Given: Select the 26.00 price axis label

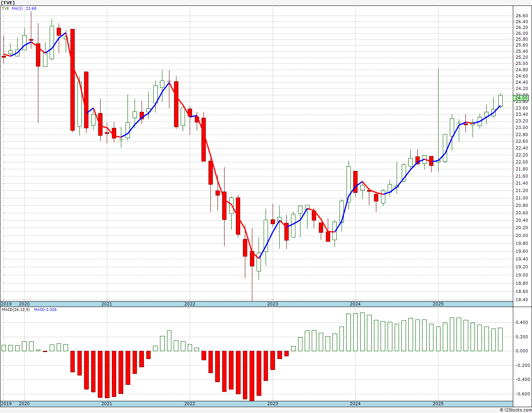Looking at the screenshot, I should click(x=522, y=33).
